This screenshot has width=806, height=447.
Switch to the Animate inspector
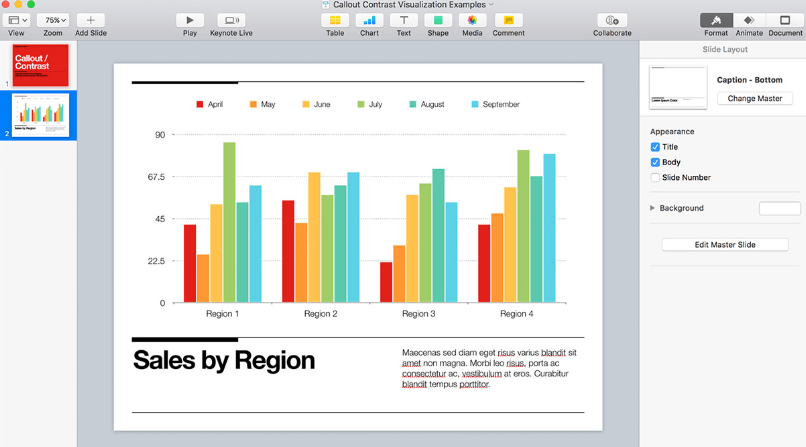point(749,20)
